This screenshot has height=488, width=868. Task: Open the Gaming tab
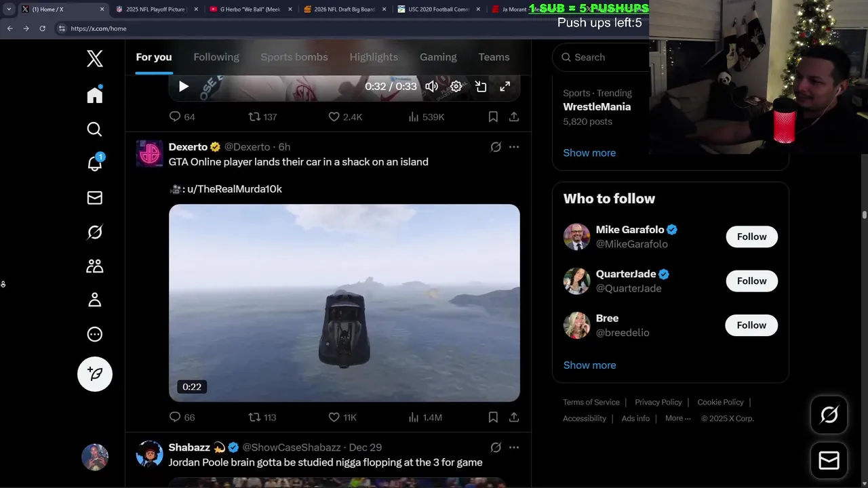(438, 57)
